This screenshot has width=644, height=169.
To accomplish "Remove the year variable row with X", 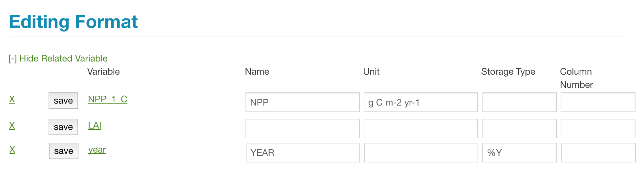I will point(12,150).
